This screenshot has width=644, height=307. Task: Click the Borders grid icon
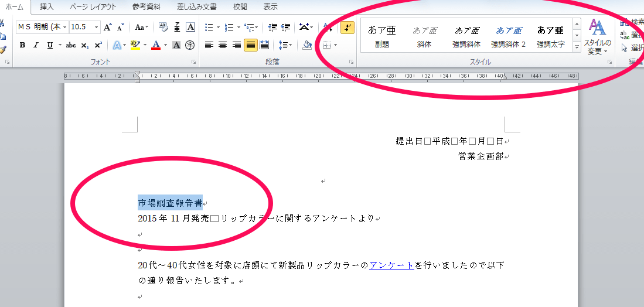point(327,45)
